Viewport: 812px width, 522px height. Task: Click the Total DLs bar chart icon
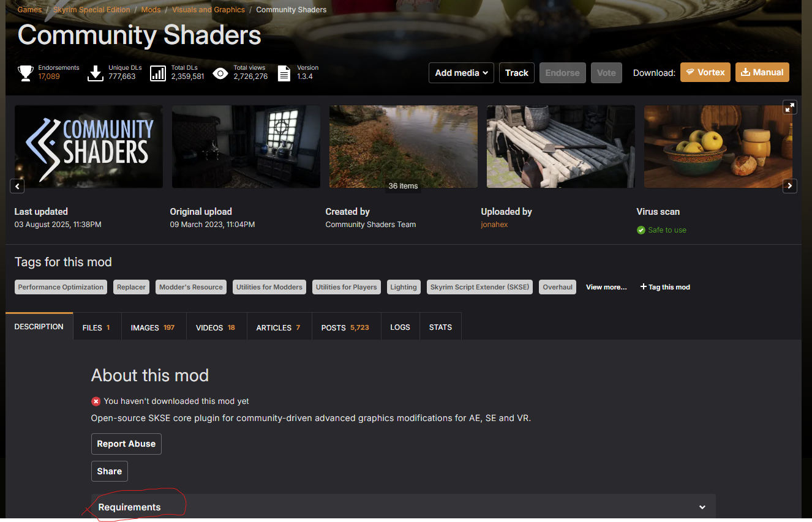coord(158,73)
